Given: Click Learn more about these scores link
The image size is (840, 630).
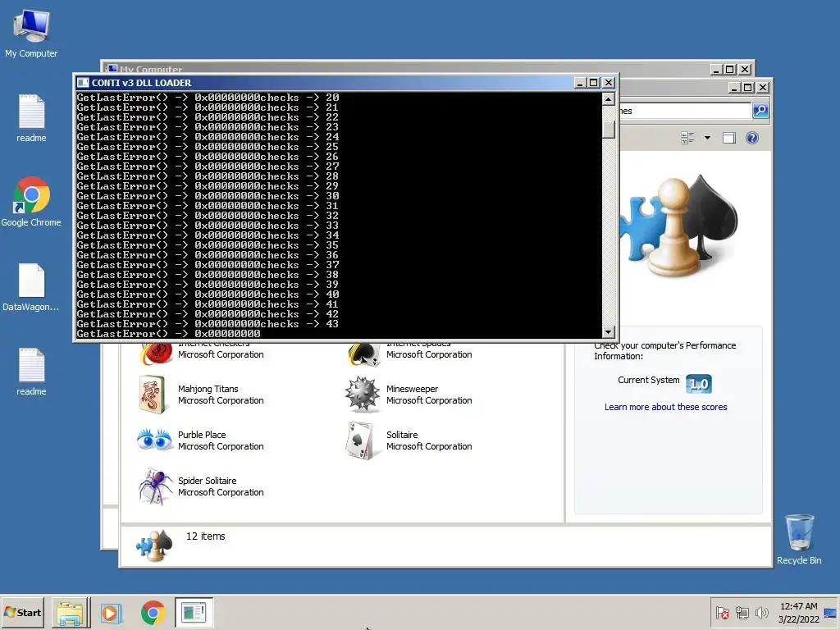Looking at the screenshot, I should (665, 407).
